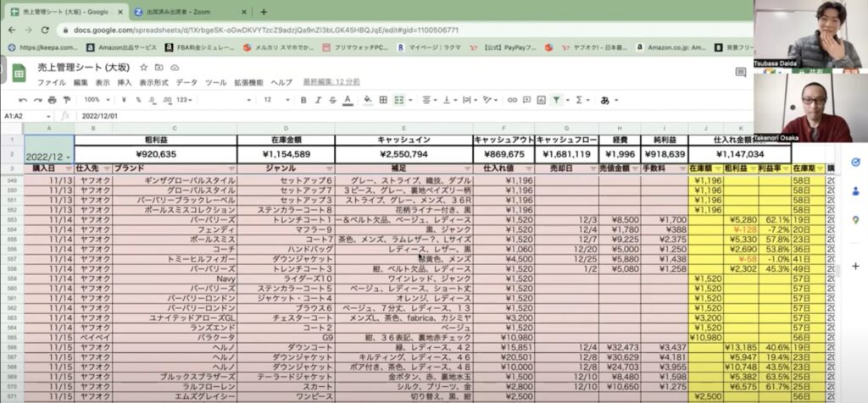Viewport: 868px width, 403px height.
Task: Open ジャンル column filter dropdown
Action: point(330,168)
